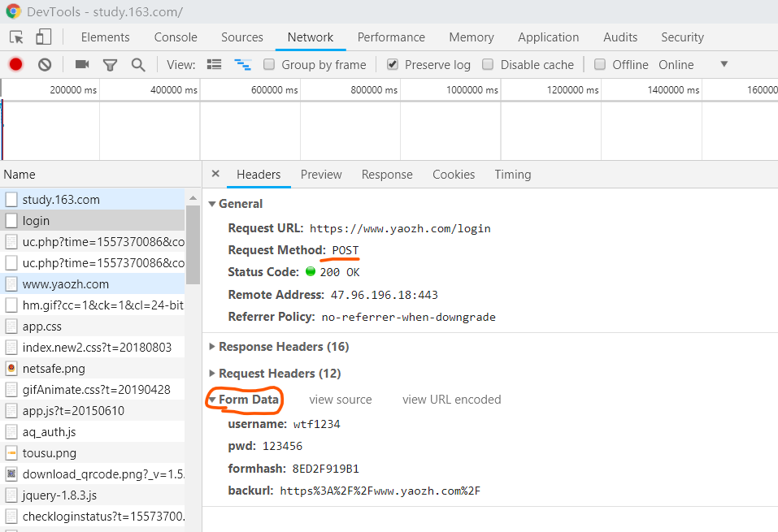Image resolution: width=778 pixels, height=532 pixels.
Task: Activate the inspect element picker icon
Action: pos(16,37)
